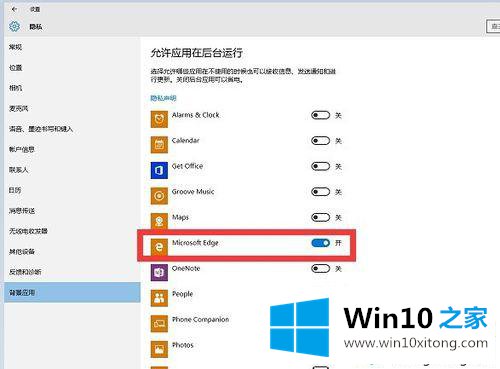Turn off the Microsoft Edge toggle
The width and height of the screenshot is (500, 369).
point(320,243)
